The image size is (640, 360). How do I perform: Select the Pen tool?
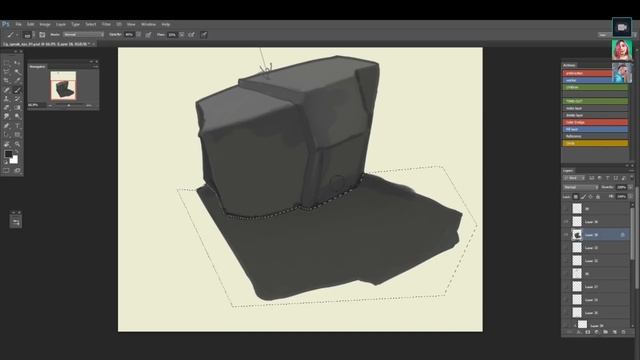point(7,126)
